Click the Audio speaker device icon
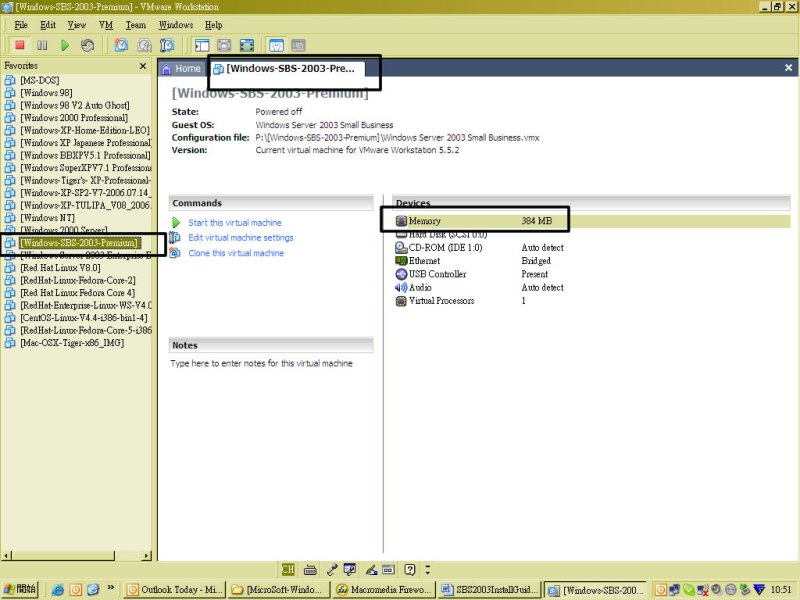Screen dimensions: 800x600 pyautogui.click(x=401, y=287)
